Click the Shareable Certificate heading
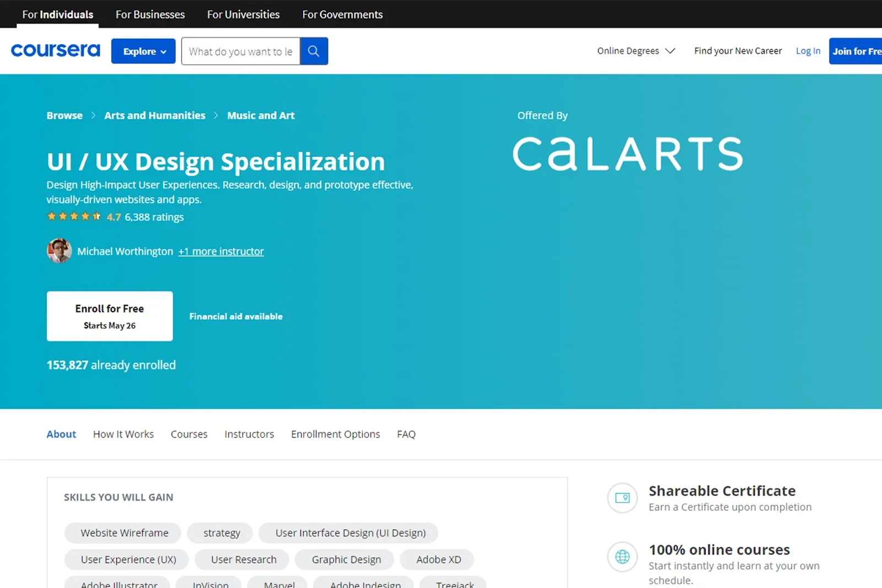This screenshot has height=588, width=882. pos(722,490)
